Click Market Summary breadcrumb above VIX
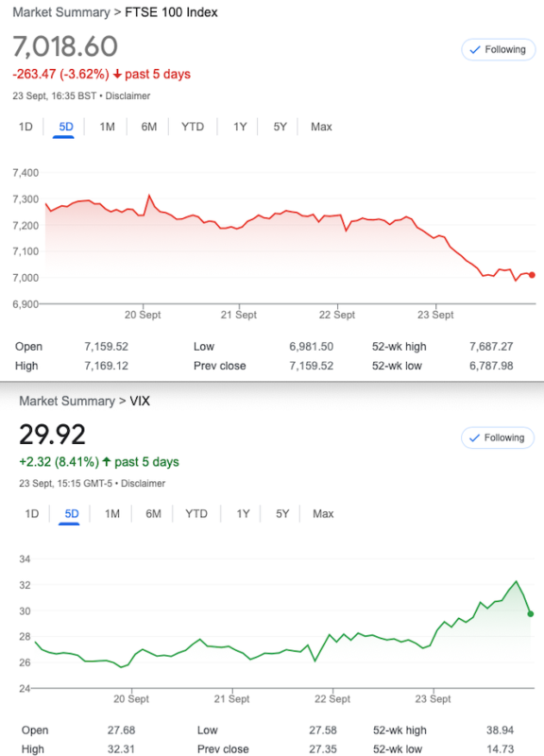The height and width of the screenshot is (756, 544). click(x=67, y=401)
